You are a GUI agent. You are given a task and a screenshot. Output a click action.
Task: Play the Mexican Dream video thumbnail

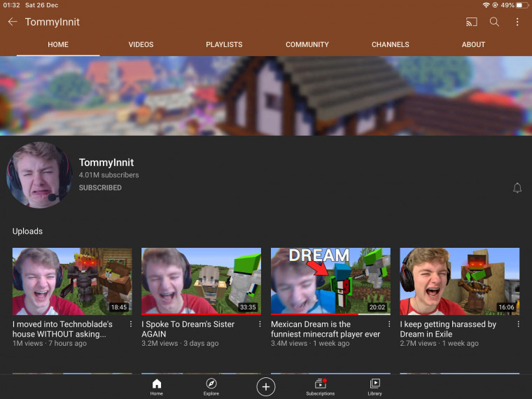tap(330, 281)
